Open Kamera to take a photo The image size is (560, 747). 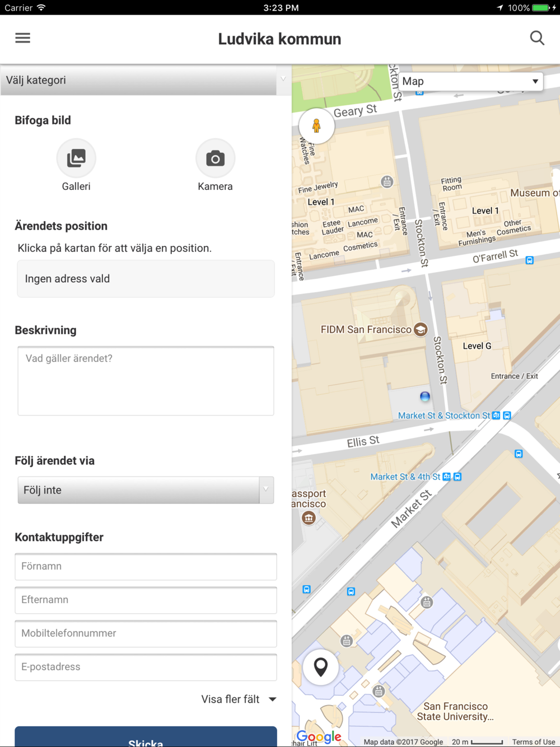click(215, 158)
